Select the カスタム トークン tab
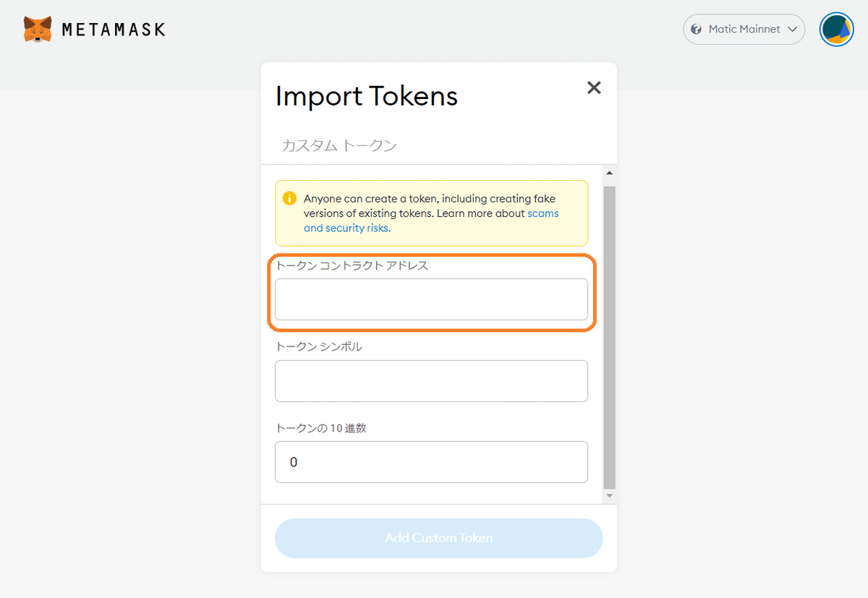Screen dimensions: 868x598 click(x=339, y=145)
